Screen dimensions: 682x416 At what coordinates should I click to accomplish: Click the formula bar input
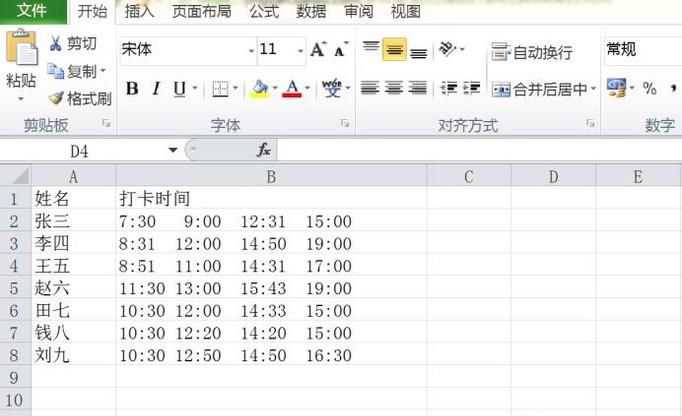click(479, 151)
